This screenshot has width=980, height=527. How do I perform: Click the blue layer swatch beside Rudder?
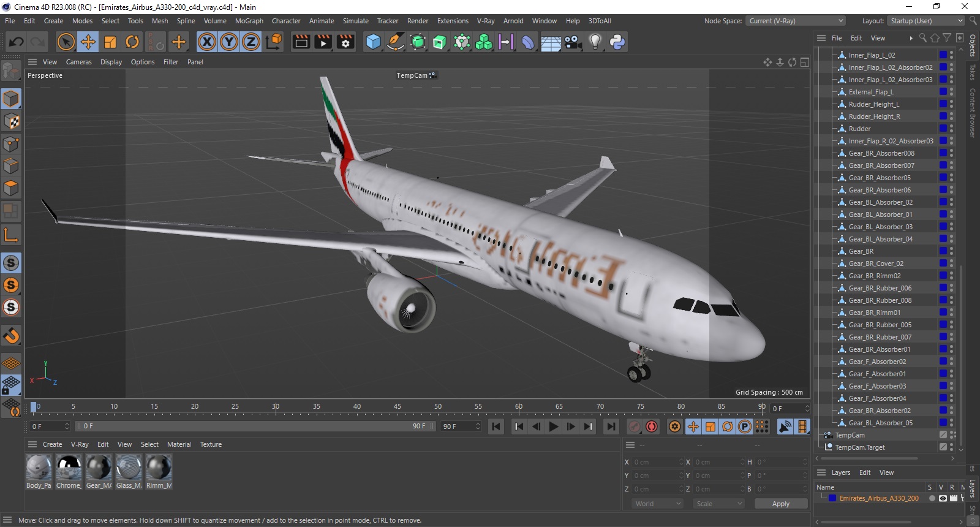coord(943,129)
